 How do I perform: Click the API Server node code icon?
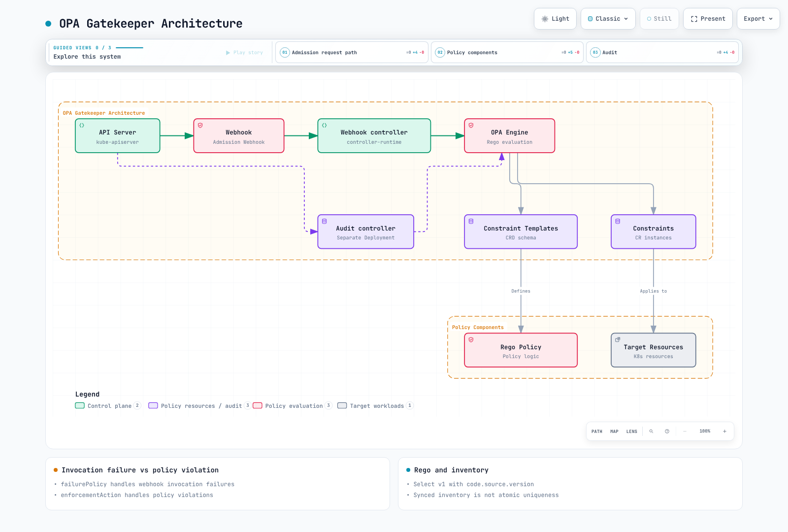point(82,125)
